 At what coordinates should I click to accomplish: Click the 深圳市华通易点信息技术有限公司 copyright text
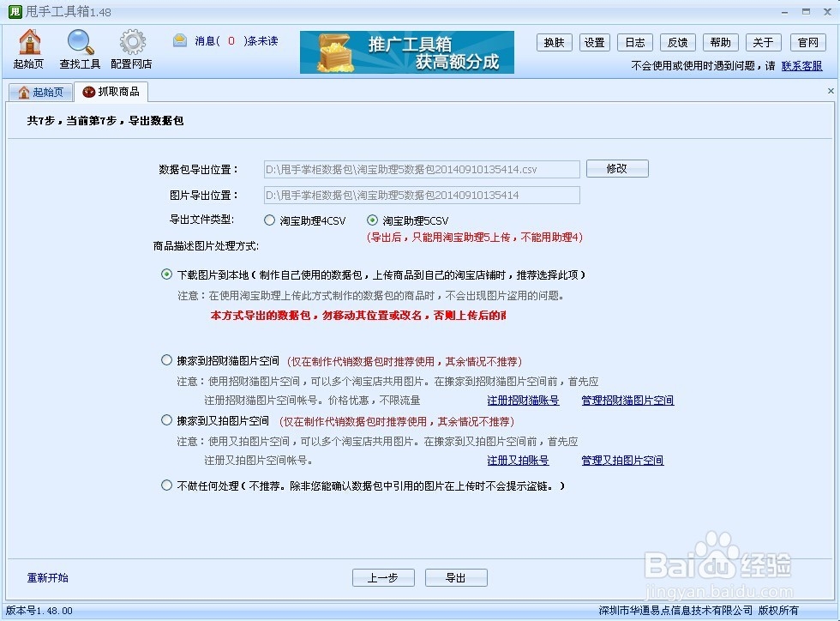(699, 610)
